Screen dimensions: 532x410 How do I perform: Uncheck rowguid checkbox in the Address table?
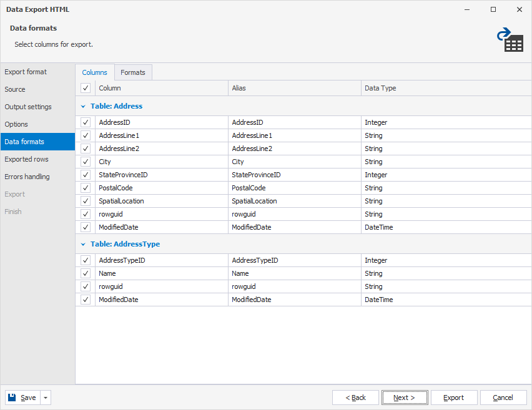(x=86, y=214)
